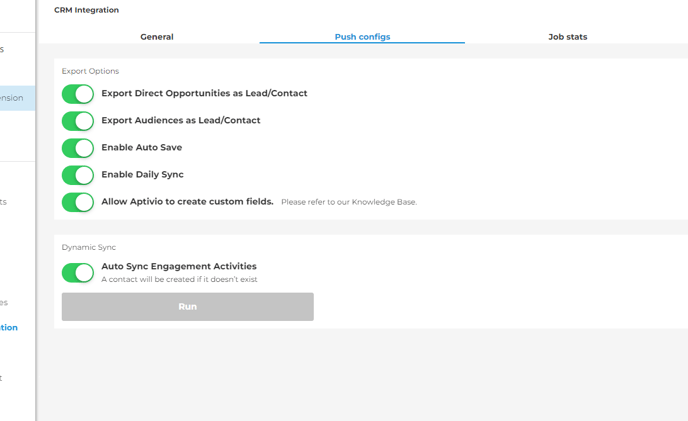Click the Export Options section heading

click(90, 71)
